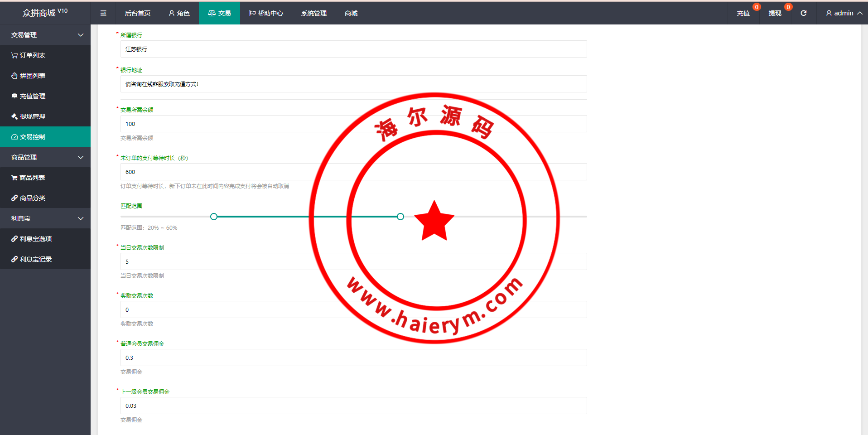Viewport: 868px width, 435px height.
Task: Click the left handle of 匹配范围 slider
Action: click(x=214, y=217)
